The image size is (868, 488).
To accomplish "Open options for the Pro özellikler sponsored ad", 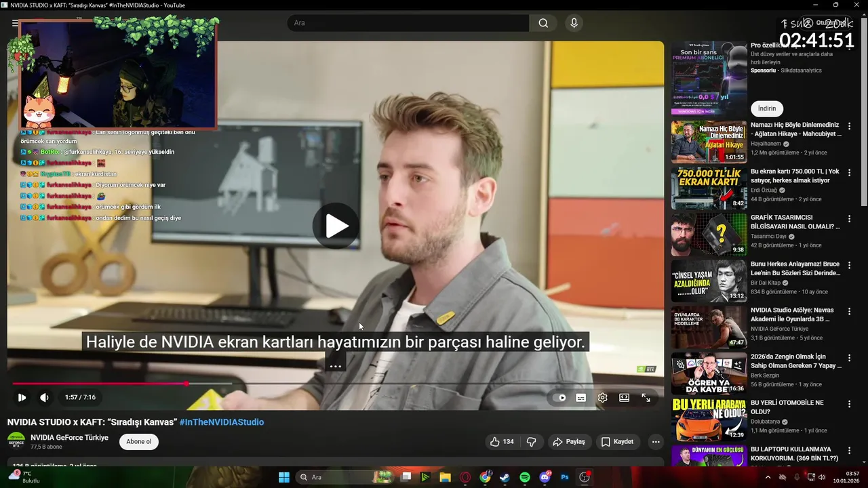I will [x=849, y=48].
